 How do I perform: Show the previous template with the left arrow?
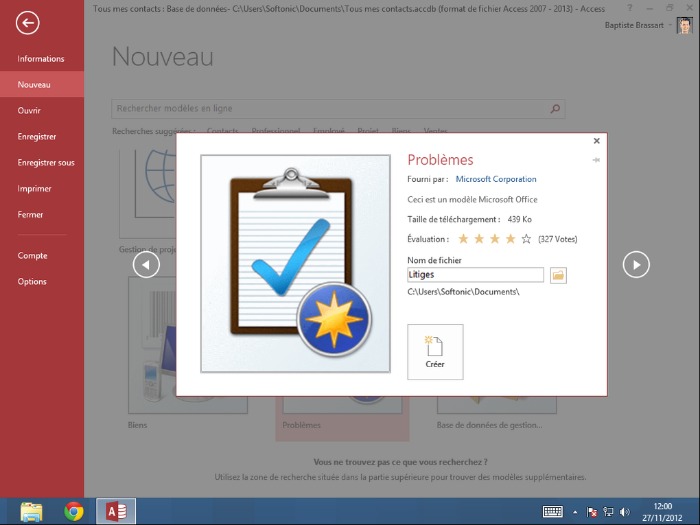pos(146,264)
